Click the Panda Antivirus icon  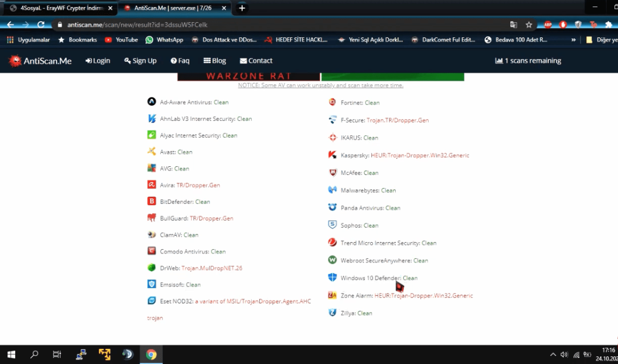click(x=332, y=208)
